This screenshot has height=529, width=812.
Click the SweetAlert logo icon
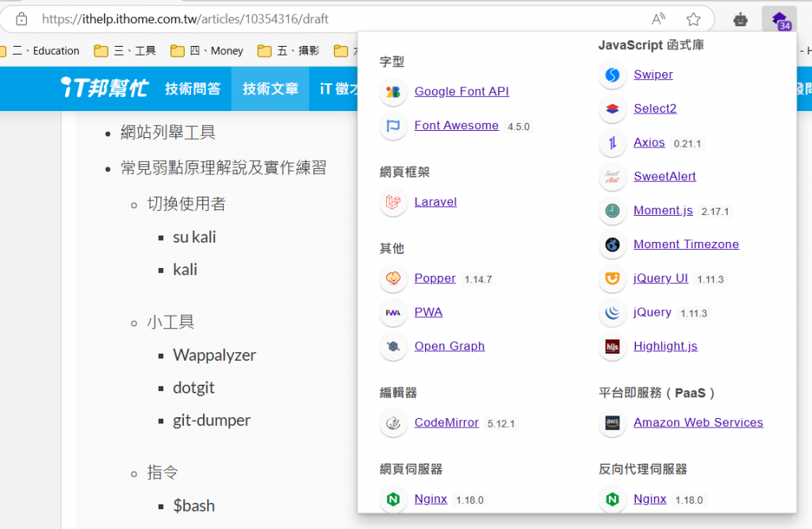(x=612, y=177)
